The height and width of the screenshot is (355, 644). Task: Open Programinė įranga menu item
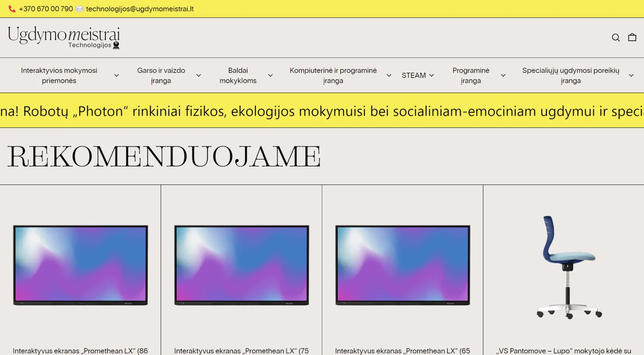click(x=471, y=76)
